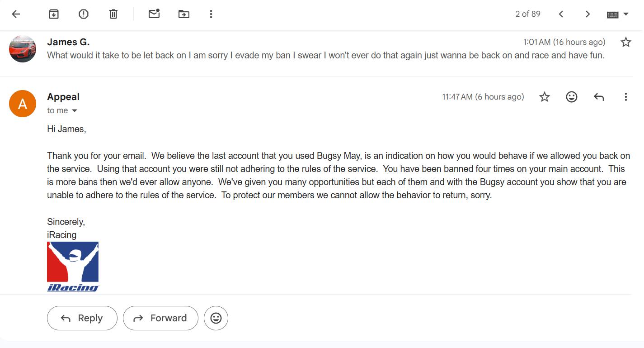Star the Appeal reply message
The image size is (644, 348).
pos(545,97)
